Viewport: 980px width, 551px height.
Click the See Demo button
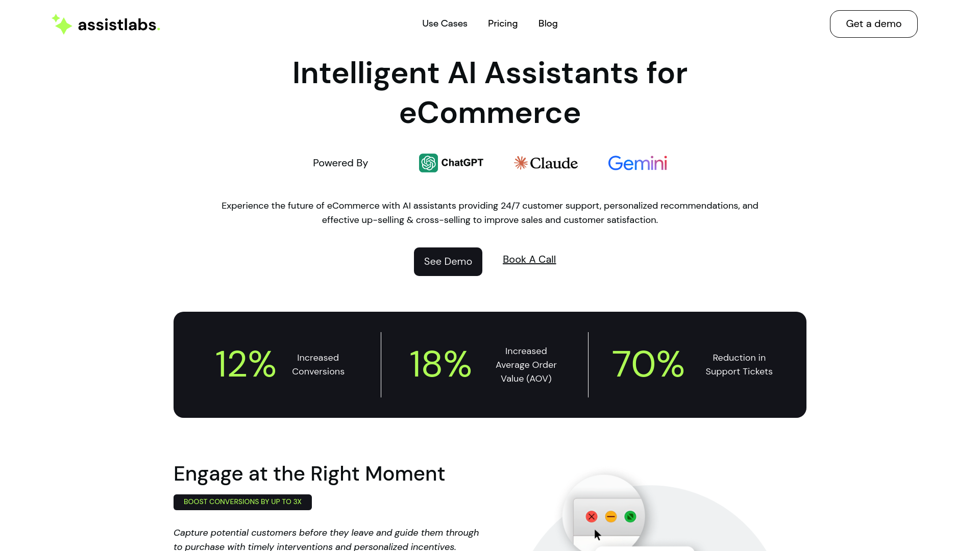pos(448,262)
